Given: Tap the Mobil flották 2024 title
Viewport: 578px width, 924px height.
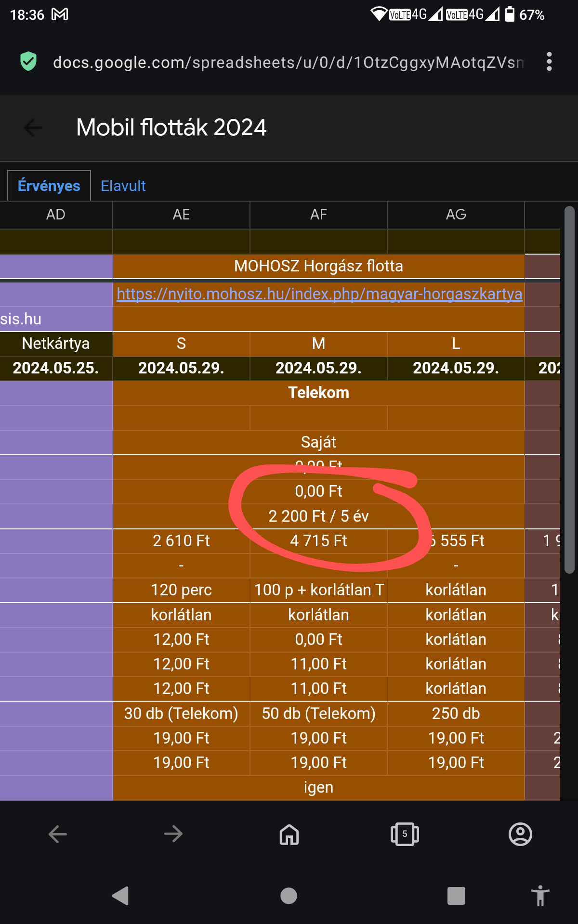Looking at the screenshot, I should (x=171, y=128).
